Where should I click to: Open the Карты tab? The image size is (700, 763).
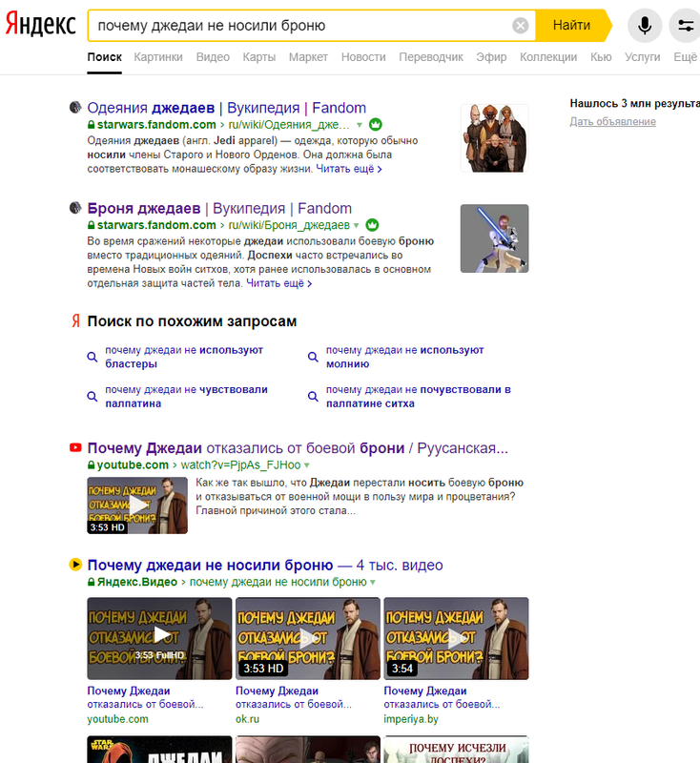[258, 57]
